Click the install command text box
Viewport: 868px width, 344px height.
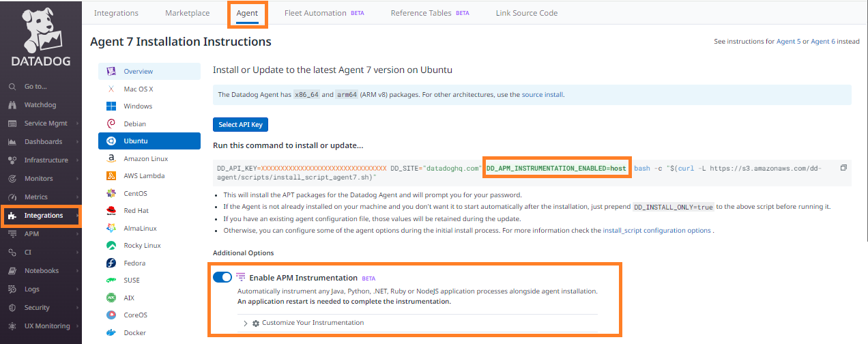(x=532, y=172)
